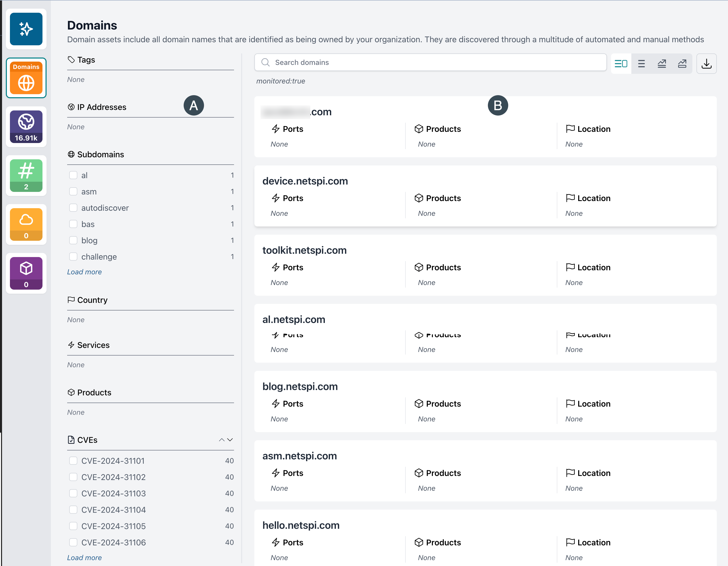Select the Domains globe sidebar tile

pyautogui.click(x=26, y=78)
